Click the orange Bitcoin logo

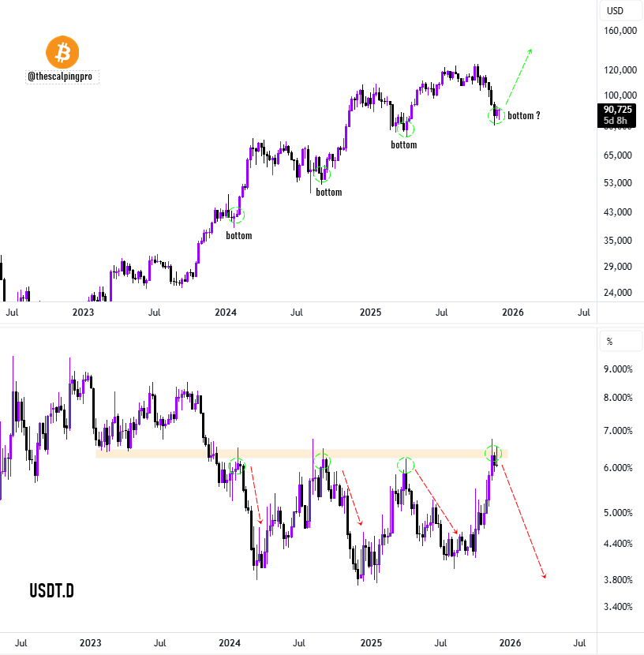pyautogui.click(x=63, y=52)
